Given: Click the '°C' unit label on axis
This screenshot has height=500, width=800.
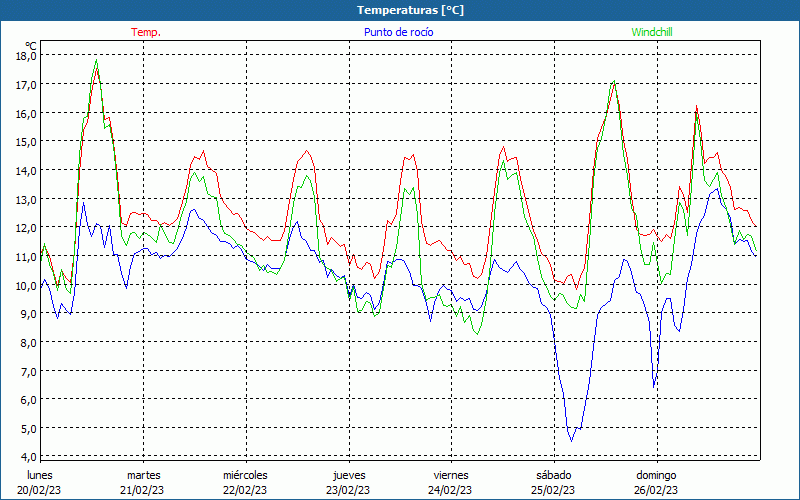Looking at the screenshot, I should click(x=31, y=46).
